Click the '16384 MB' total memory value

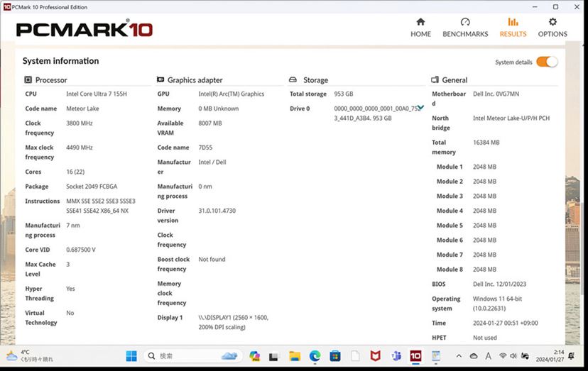pyautogui.click(x=486, y=143)
